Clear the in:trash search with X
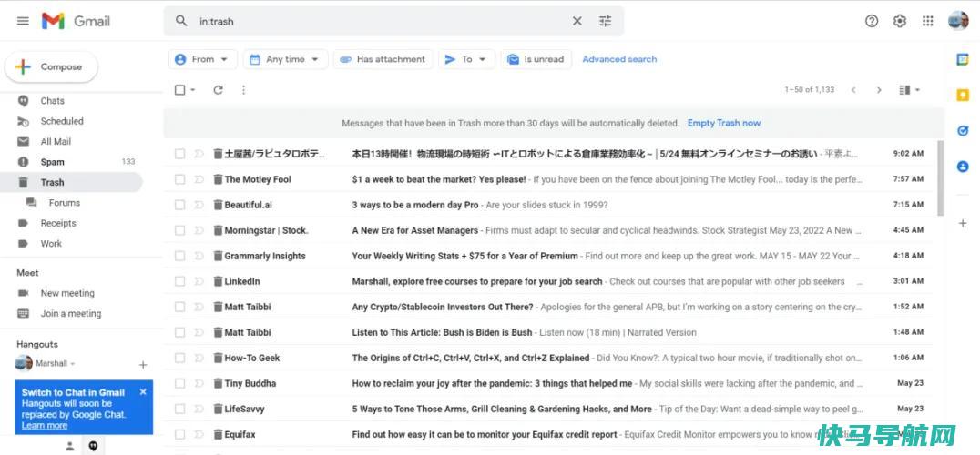 [x=577, y=21]
